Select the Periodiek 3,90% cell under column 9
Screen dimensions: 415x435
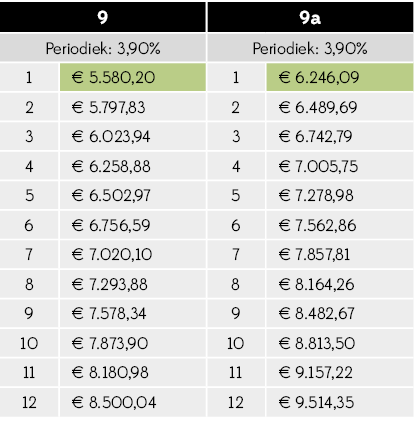click(x=103, y=48)
